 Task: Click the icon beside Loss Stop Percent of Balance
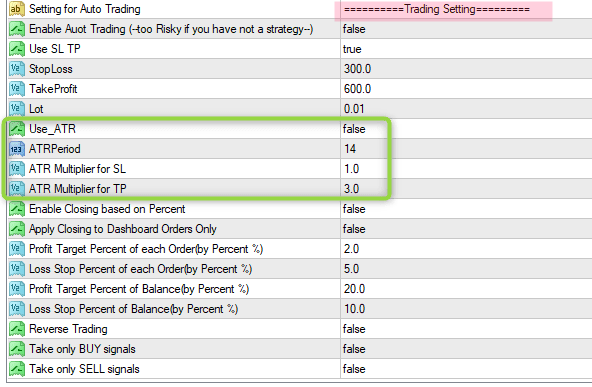[x=17, y=309]
